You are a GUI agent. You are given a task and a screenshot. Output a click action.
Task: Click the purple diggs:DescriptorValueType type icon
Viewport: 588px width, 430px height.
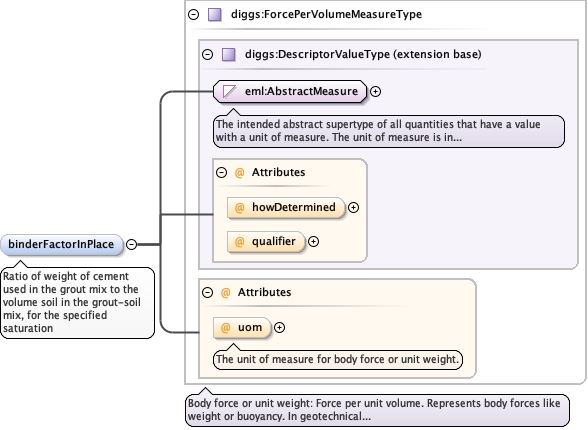(x=229, y=54)
